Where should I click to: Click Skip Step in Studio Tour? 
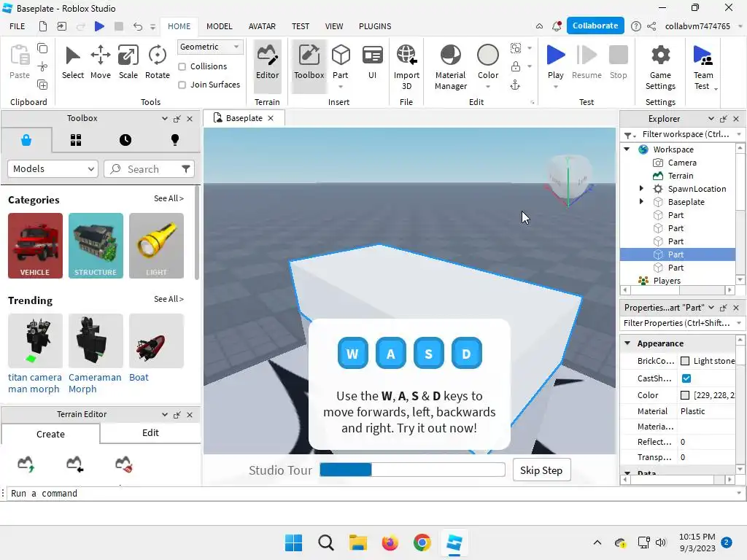tap(541, 470)
